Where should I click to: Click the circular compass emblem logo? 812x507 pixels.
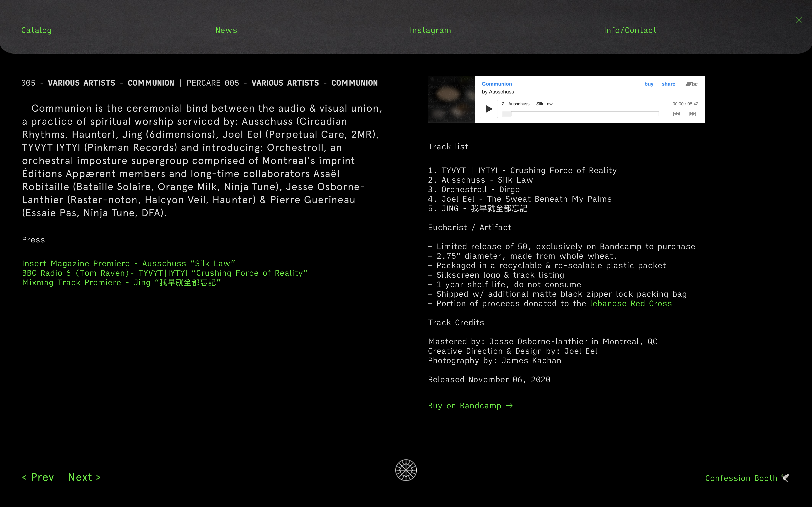pos(406,470)
